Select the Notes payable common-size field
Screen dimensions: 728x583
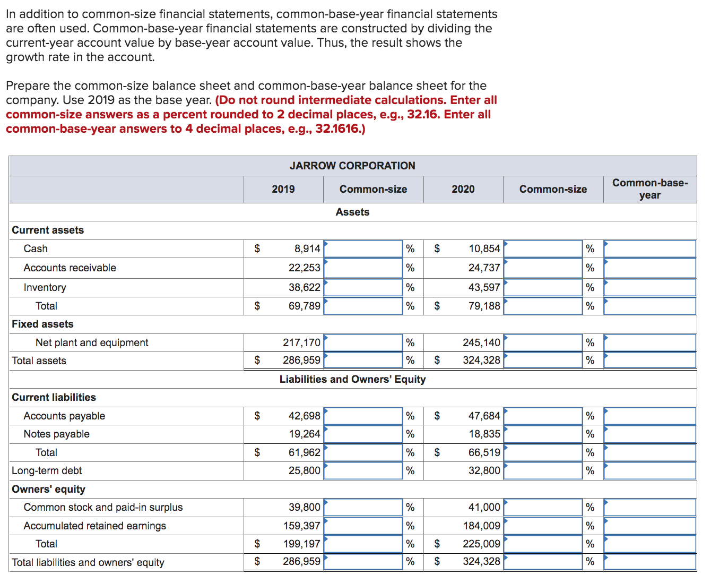(363, 433)
